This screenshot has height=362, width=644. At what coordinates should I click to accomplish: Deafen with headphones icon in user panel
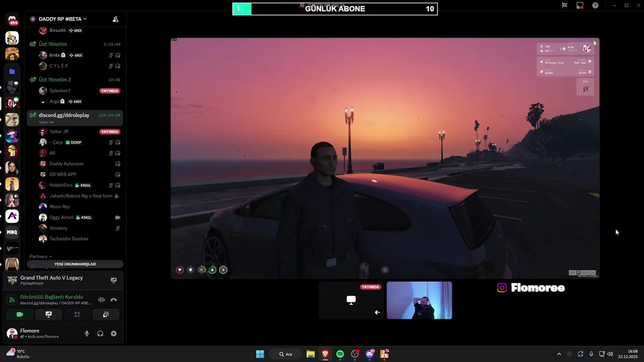coord(100,333)
